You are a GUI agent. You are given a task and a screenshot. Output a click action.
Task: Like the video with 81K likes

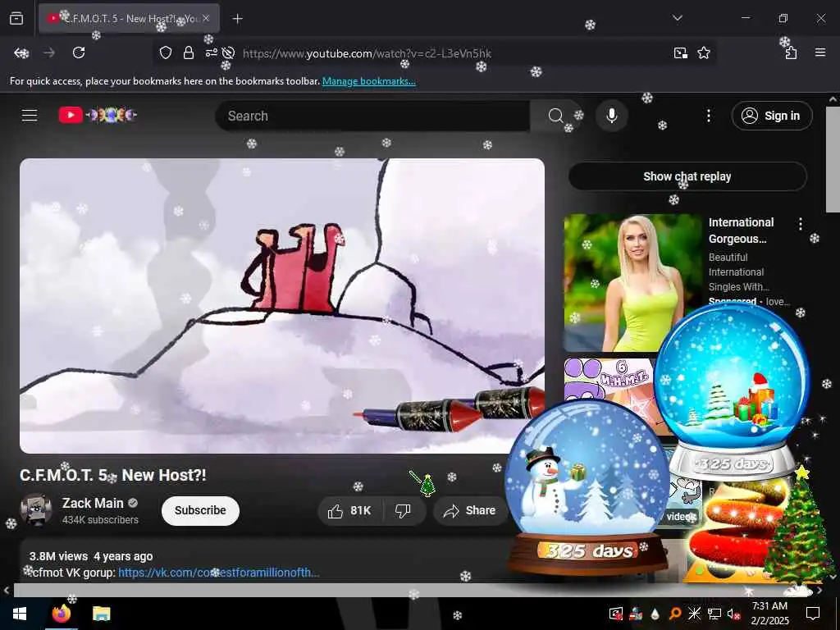(x=350, y=511)
